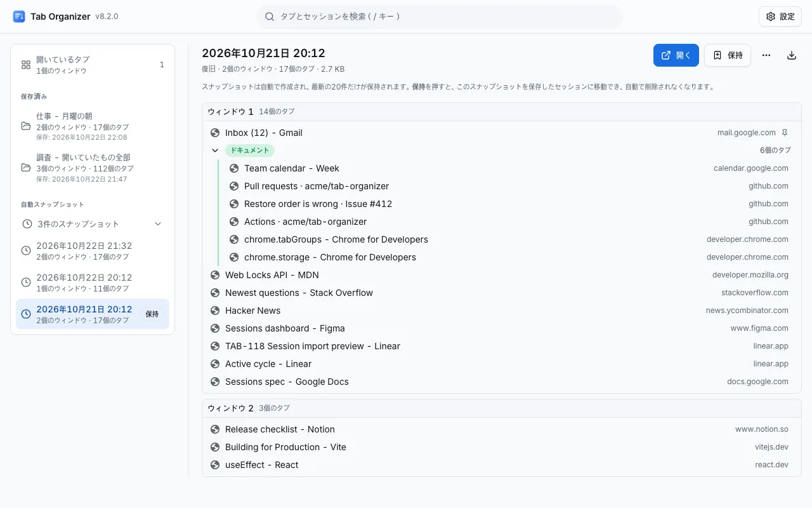Click the globe icon beside Hacker News

(215, 311)
